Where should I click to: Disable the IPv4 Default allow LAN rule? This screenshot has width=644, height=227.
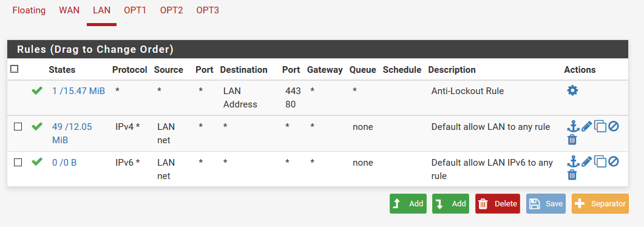tap(613, 126)
